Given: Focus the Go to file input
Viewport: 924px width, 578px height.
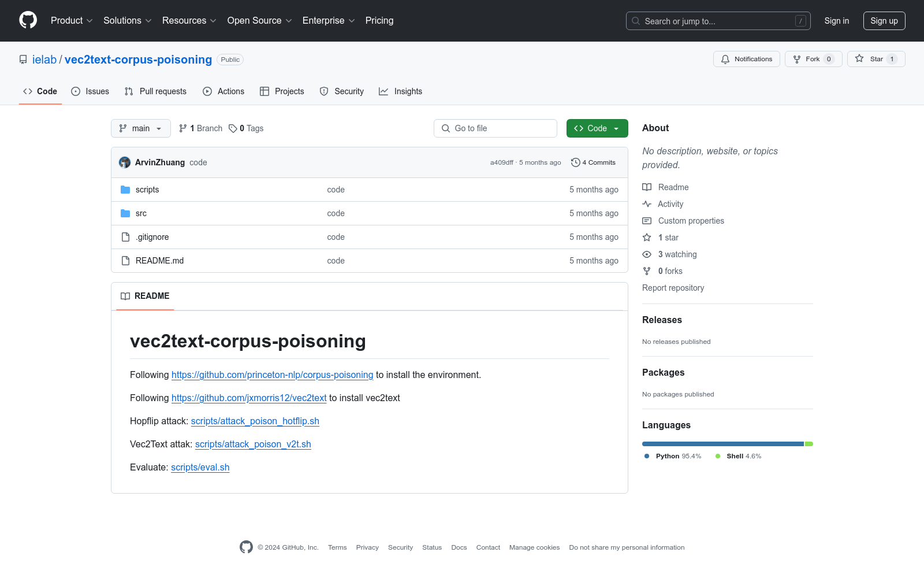Looking at the screenshot, I should click(x=495, y=128).
